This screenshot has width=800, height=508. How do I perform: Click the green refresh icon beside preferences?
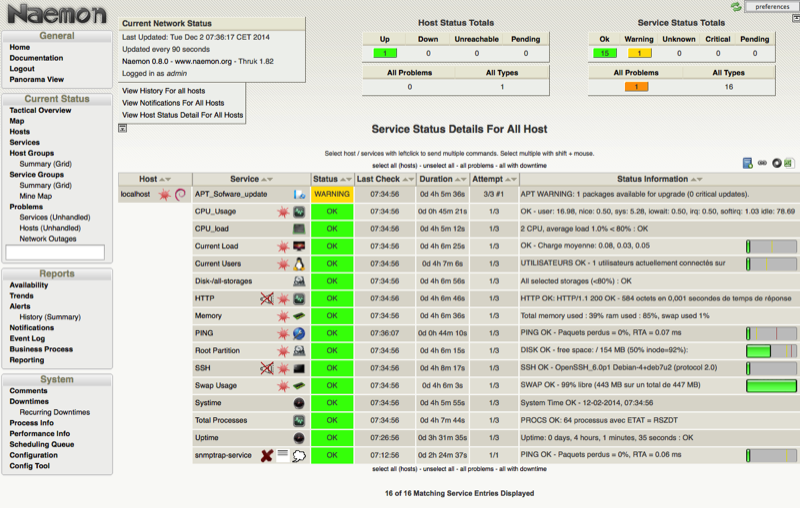[737, 6]
